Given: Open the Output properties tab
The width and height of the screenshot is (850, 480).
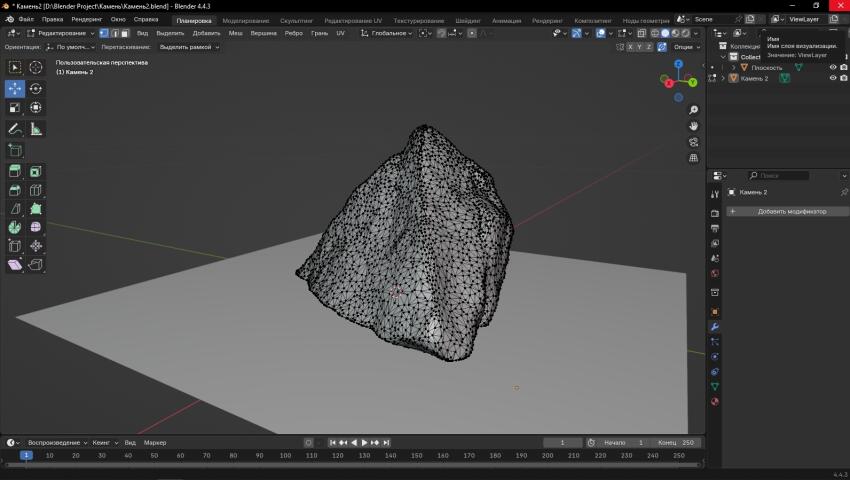Looking at the screenshot, I should point(714,228).
